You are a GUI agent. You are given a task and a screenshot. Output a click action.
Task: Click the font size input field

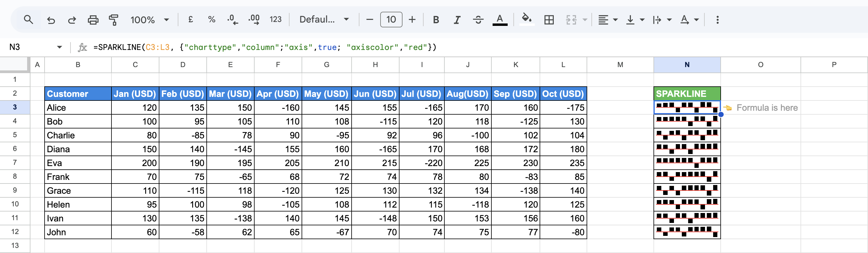tap(391, 20)
